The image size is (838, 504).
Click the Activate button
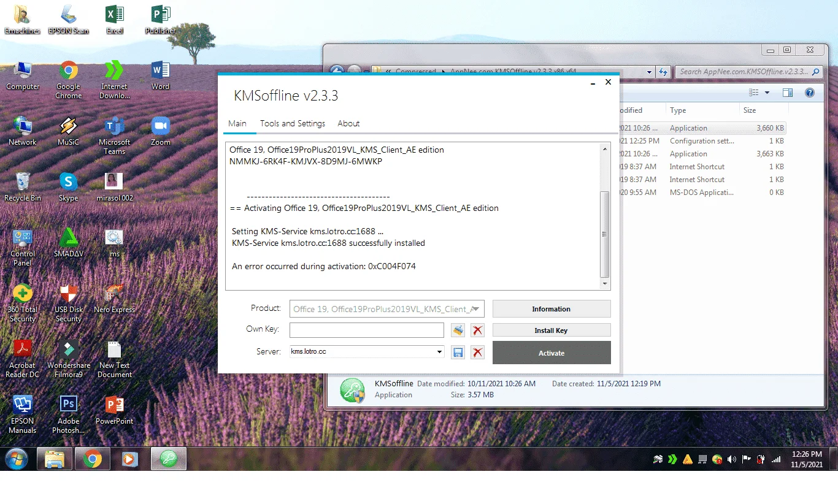[552, 353]
